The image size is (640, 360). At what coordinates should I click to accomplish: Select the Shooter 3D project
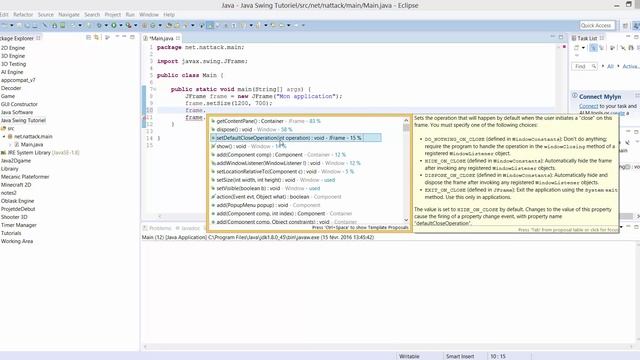click(x=14, y=217)
